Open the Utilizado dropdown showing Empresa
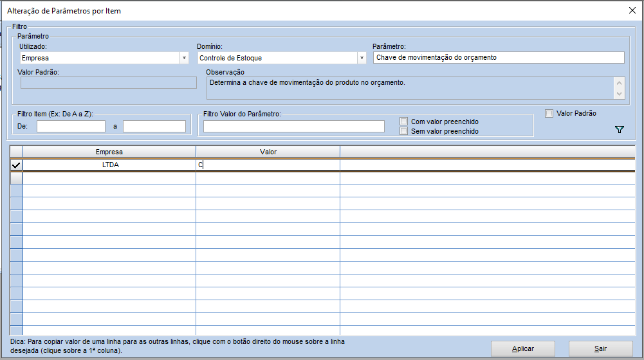 tap(183, 58)
